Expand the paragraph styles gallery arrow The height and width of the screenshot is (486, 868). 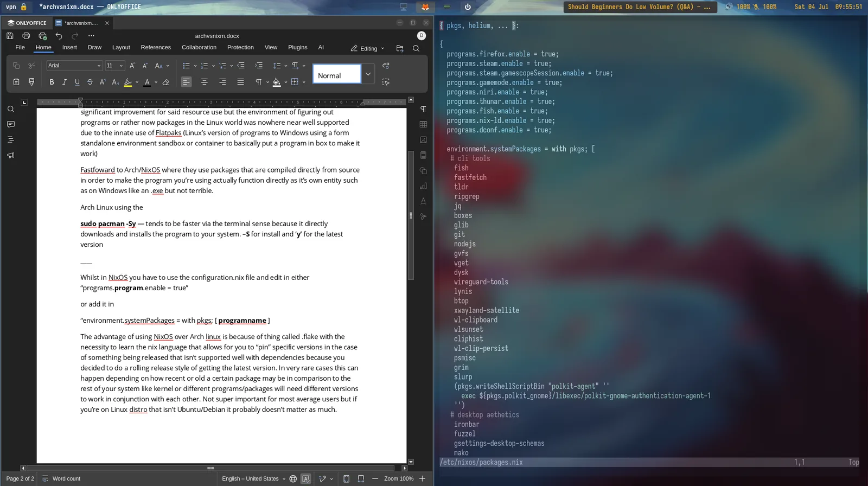click(368, 74)
